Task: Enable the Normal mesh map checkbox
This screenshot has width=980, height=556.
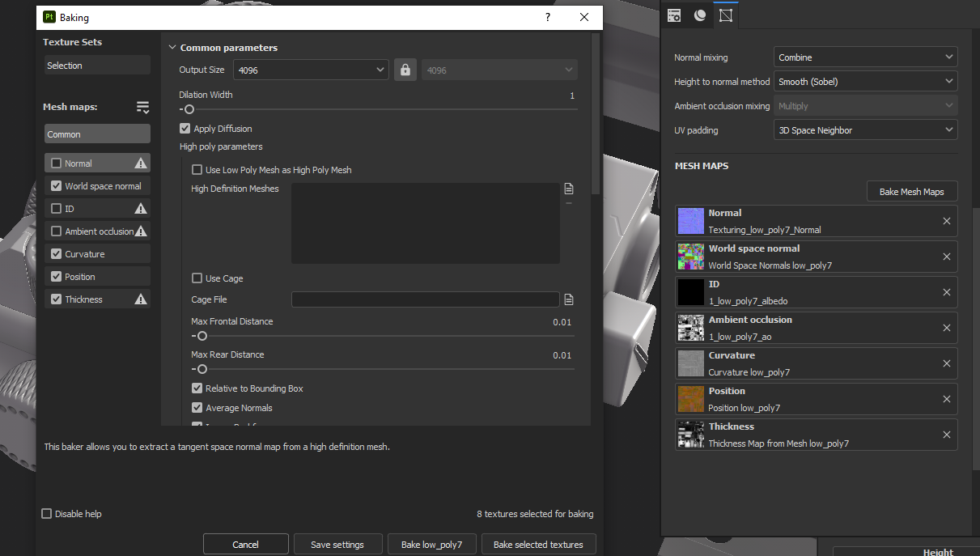Action: tap(56, 163)
